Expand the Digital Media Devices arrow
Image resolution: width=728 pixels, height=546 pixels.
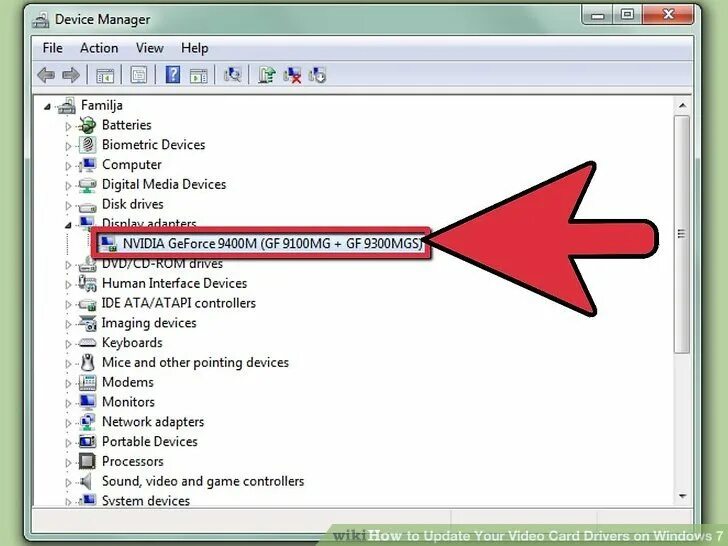click(68, 186)
